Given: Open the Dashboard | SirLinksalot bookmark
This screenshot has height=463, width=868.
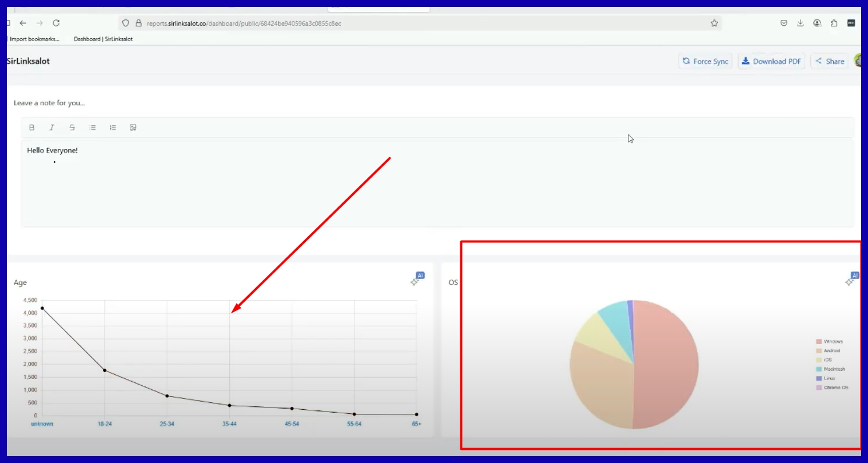Looking at the screenshot, I should (x=103, y=39).
